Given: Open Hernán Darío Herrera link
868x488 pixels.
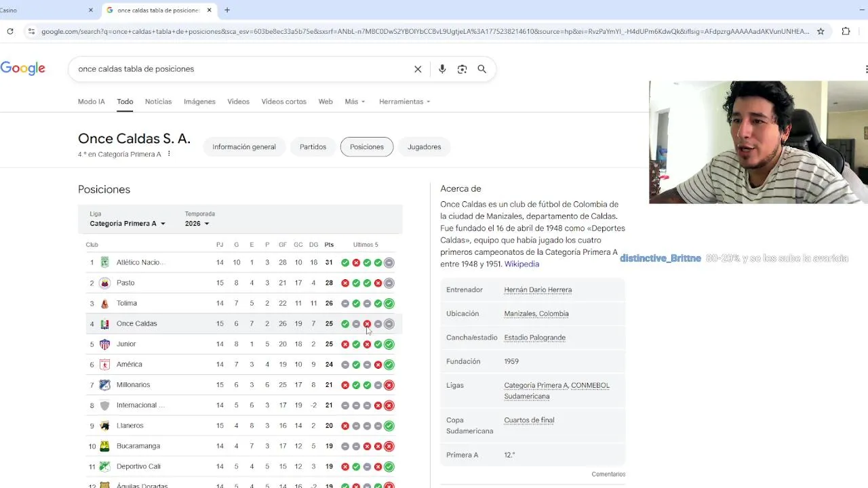Looking at the screenshot, I should [x=538, y=290].
